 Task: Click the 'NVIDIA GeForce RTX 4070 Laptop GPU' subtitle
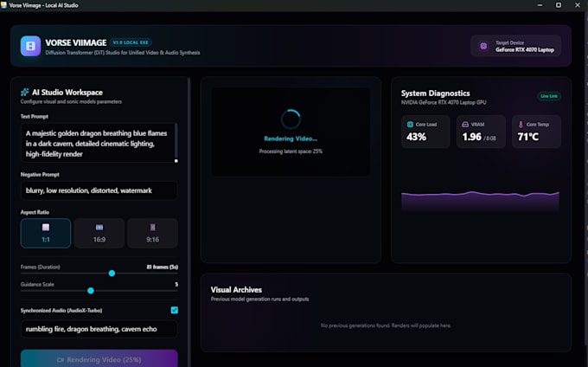(x=444, y=102)
